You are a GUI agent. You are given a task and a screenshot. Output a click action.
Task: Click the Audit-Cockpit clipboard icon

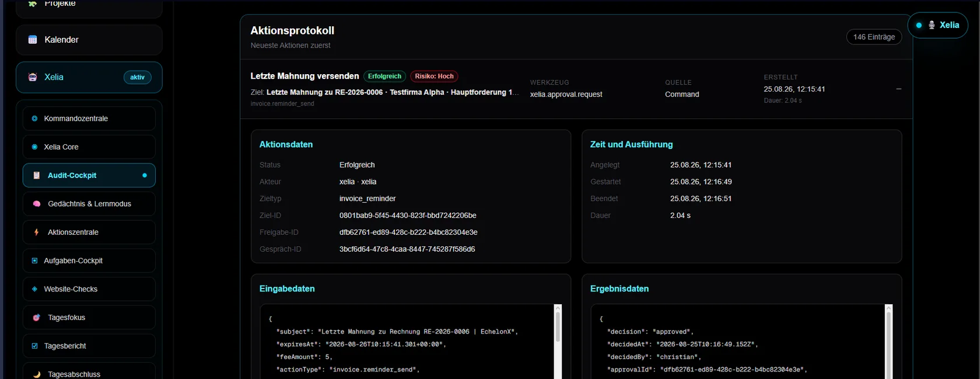[37, 175]
